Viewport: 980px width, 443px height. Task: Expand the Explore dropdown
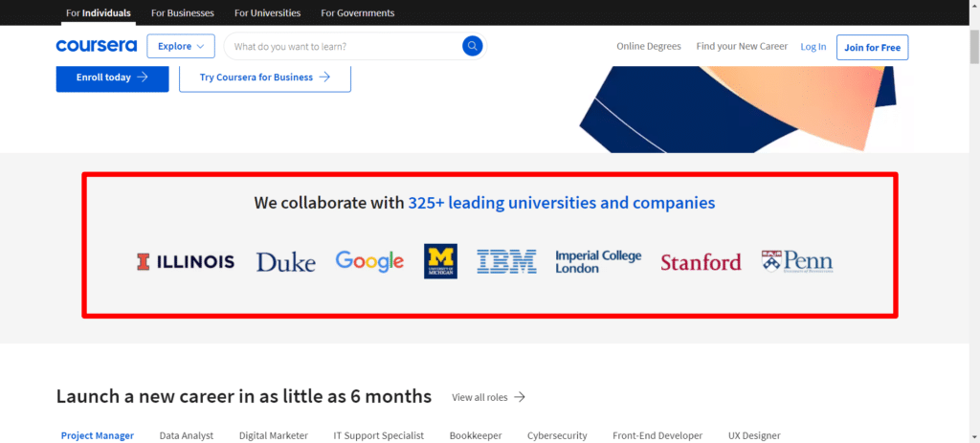click(181, 46)
